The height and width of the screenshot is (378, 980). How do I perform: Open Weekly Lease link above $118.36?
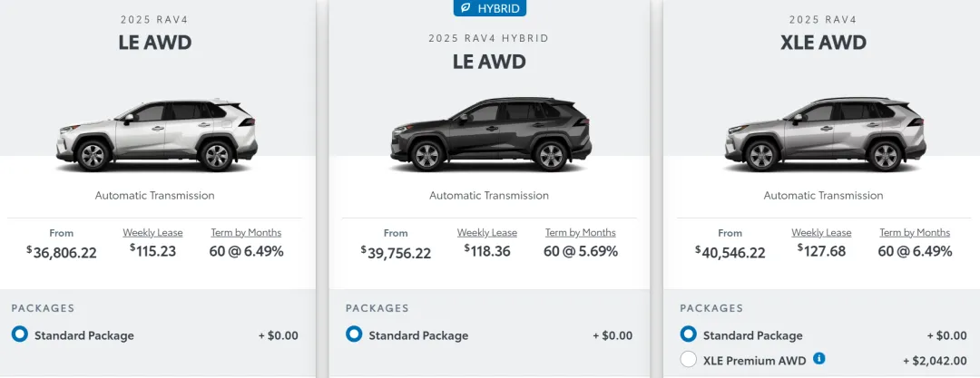[x=487, y=233]
